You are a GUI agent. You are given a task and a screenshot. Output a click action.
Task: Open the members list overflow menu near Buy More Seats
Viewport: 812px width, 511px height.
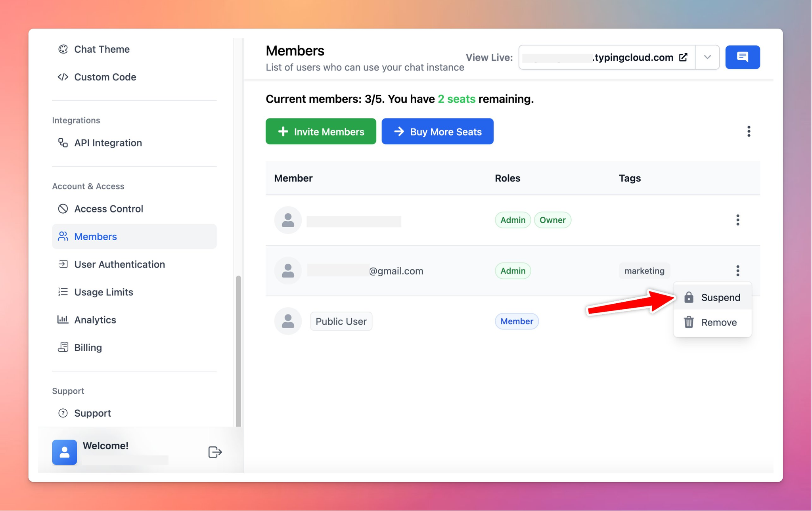749,131
